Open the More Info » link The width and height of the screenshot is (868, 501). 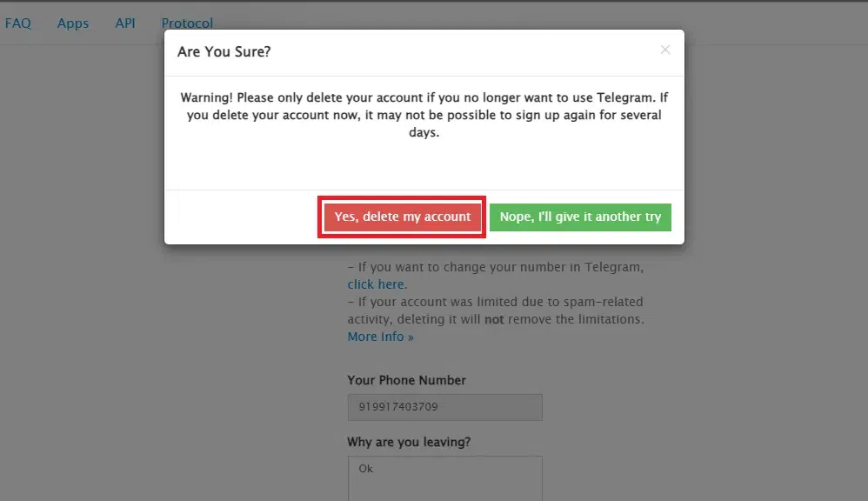pyautogui.click(x=380, y=337)
